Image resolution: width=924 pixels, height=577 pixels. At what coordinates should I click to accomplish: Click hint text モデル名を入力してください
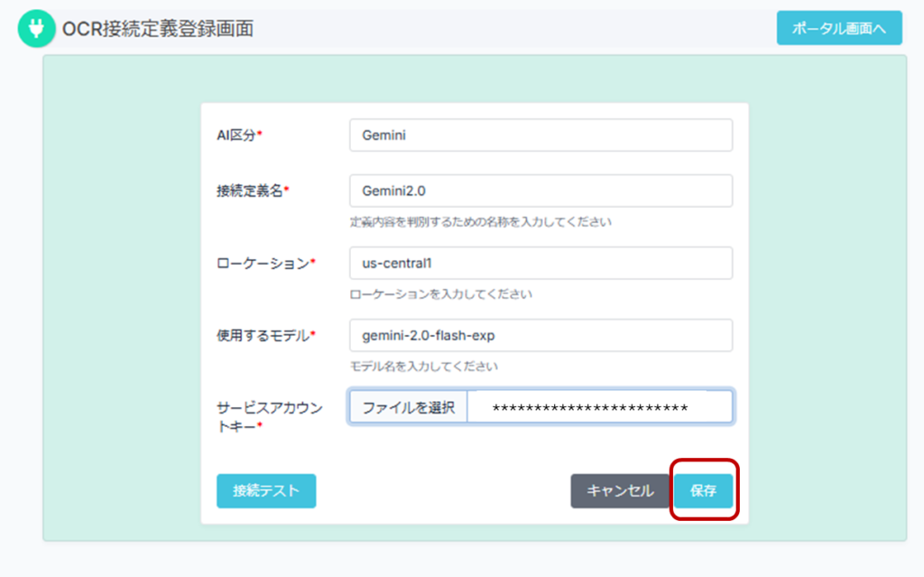[x=424, y=367]
